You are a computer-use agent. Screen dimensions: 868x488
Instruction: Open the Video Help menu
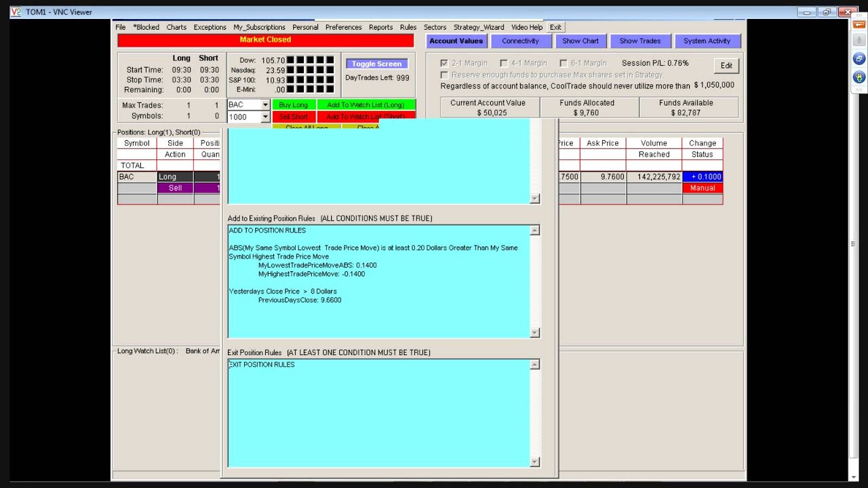point(527,27)
